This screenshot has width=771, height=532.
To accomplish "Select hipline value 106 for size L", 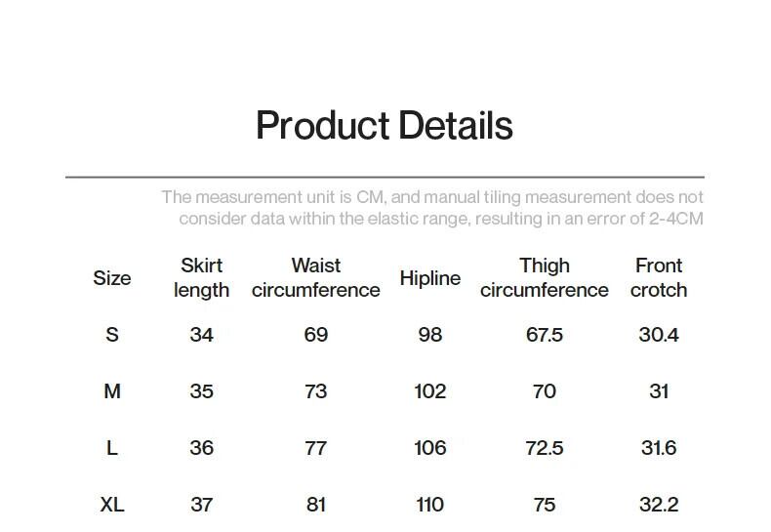I will tap(429, 448).
